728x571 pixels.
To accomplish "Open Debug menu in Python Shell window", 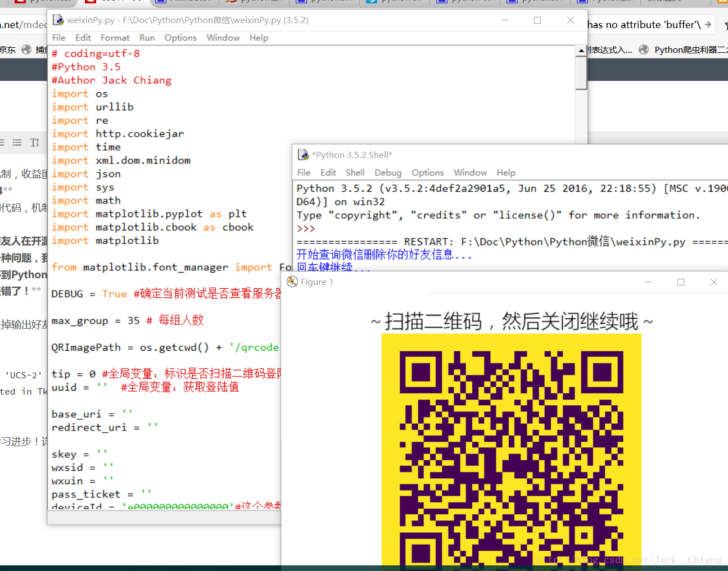I will (x=388, y=173).
